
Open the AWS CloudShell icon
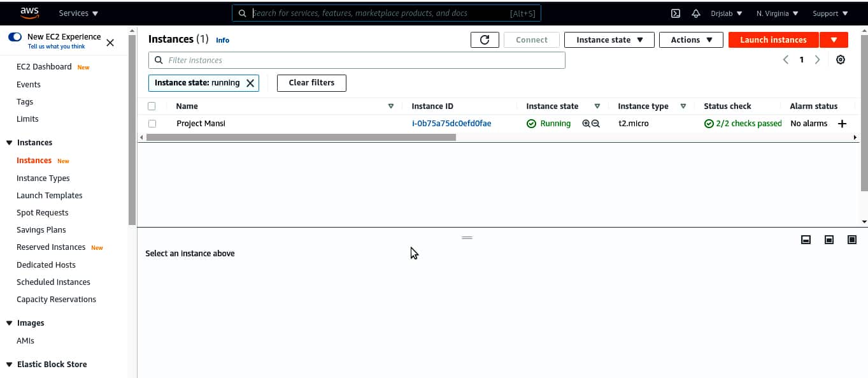click(x=676, y=13)
